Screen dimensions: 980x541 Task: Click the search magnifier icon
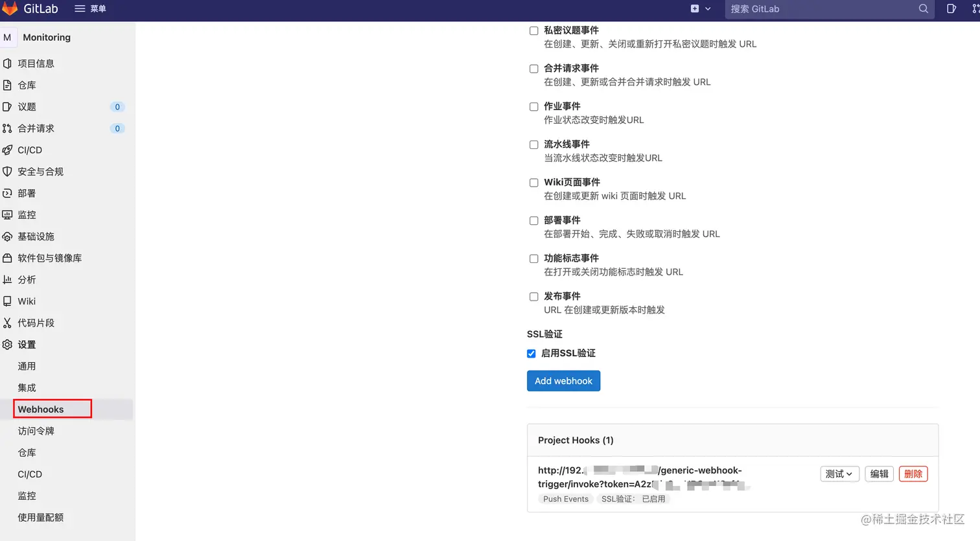pos(924,8)
